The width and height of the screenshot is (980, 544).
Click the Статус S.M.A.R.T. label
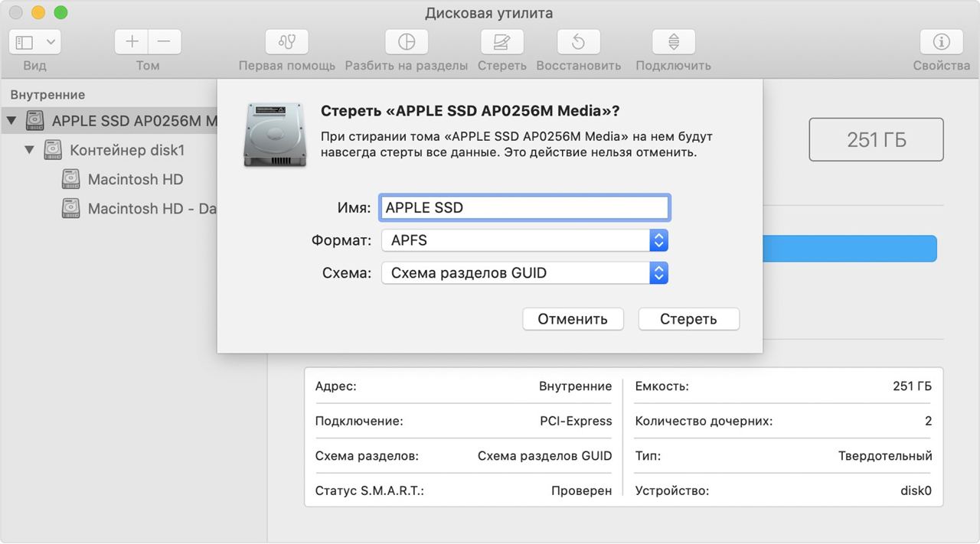[369, 490]
